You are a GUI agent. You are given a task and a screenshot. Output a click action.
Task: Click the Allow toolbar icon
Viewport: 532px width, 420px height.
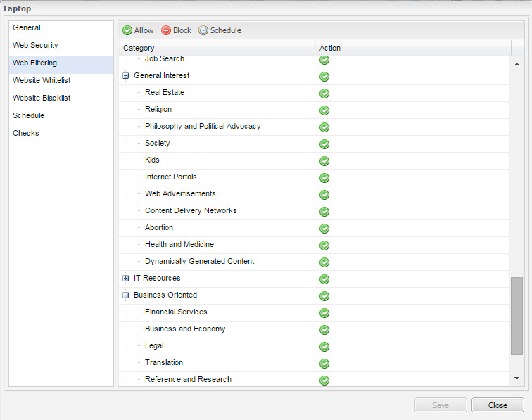coord(127,30)
